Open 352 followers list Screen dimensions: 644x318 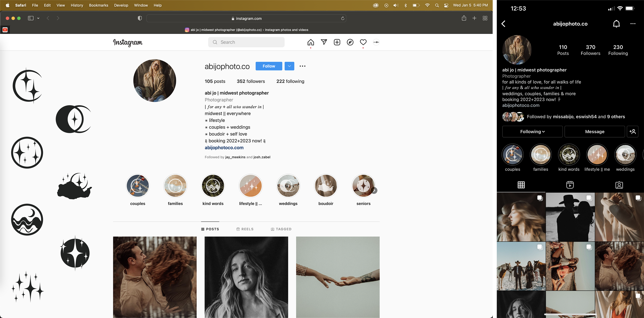click(x=251, y=81)
